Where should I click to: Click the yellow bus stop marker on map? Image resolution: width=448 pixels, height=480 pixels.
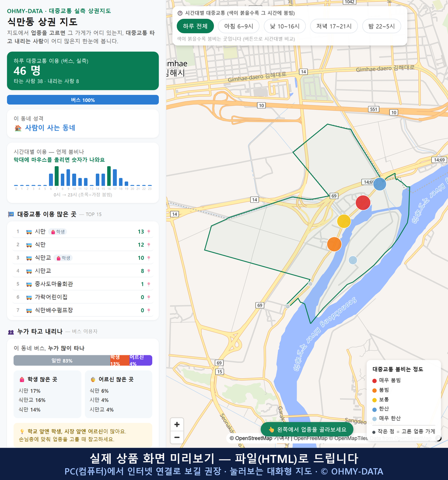(x=344, y=221)
